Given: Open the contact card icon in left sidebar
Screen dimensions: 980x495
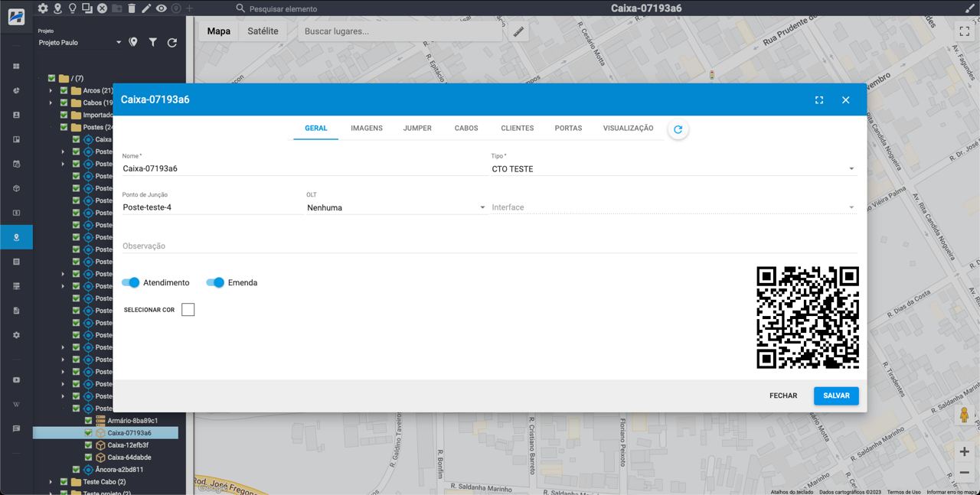Looking at the screenshot, I should 16,116.
